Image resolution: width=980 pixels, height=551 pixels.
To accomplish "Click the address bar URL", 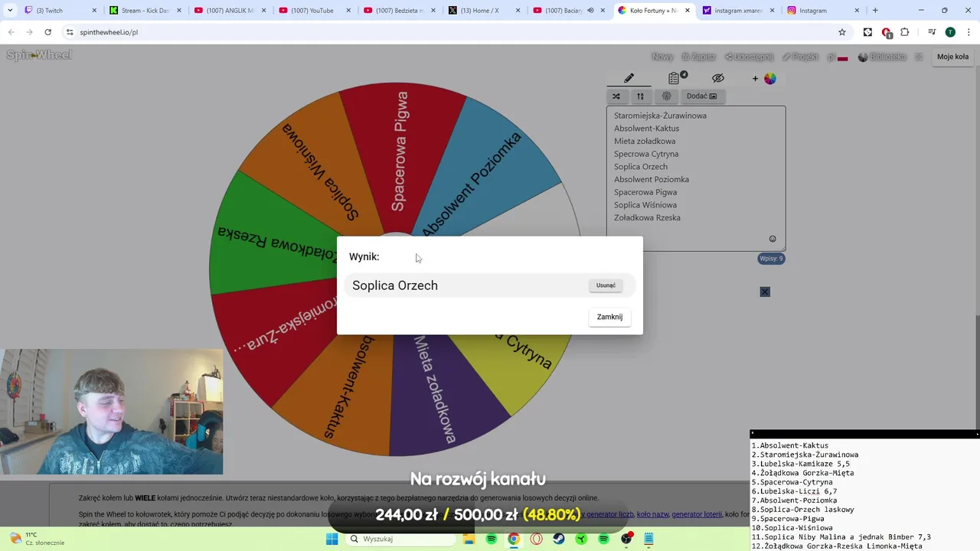I will [109, 32].
